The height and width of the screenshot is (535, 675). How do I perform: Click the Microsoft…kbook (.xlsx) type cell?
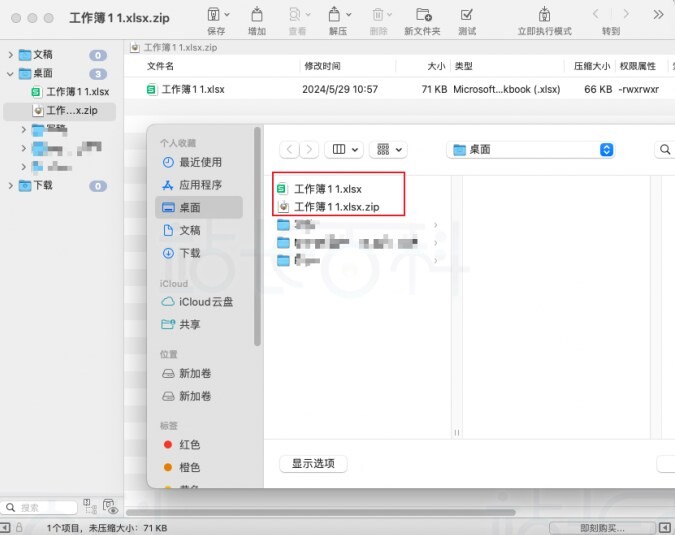tap(507, 90)
